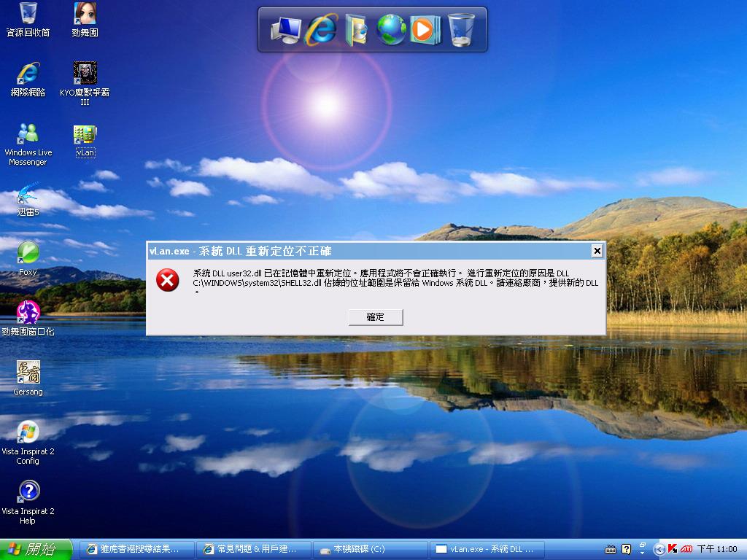Image resolution: width=747 pixels, height=560 pixels.
Task: Confirm the DLL error with 確定
Action: (x=375, y=317)
